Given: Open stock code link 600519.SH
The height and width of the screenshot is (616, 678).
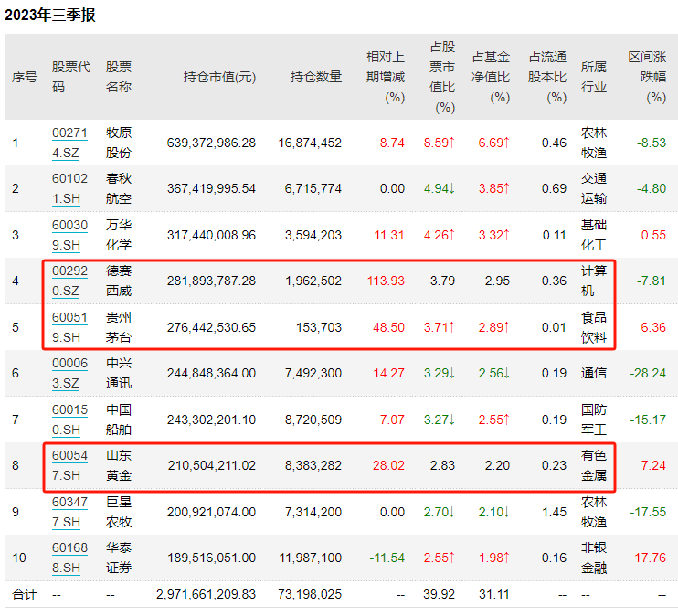Looking at the screenshot, I should coord(69,327).
